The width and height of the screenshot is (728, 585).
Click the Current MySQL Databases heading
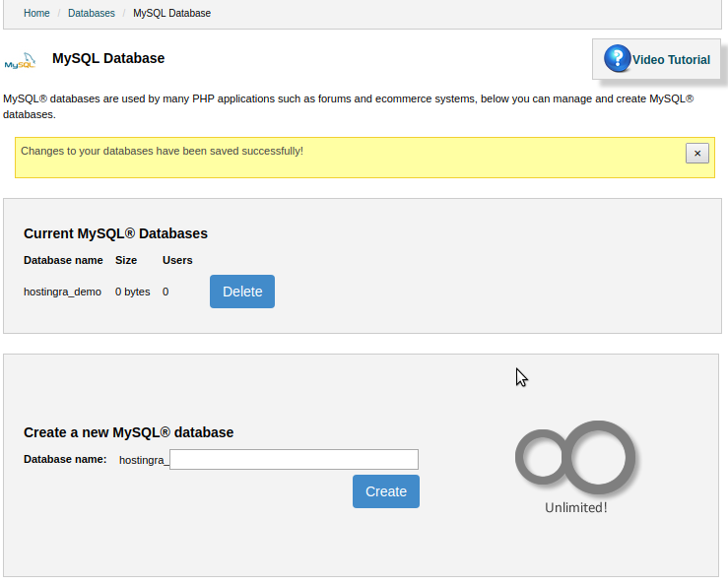(115, 233)
